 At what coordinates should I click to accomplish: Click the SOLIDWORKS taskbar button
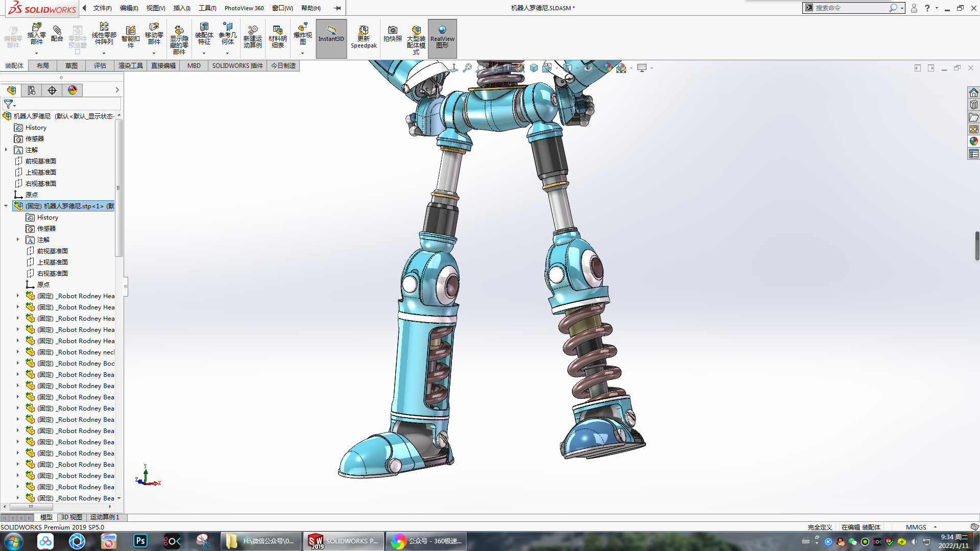(343, 541)
